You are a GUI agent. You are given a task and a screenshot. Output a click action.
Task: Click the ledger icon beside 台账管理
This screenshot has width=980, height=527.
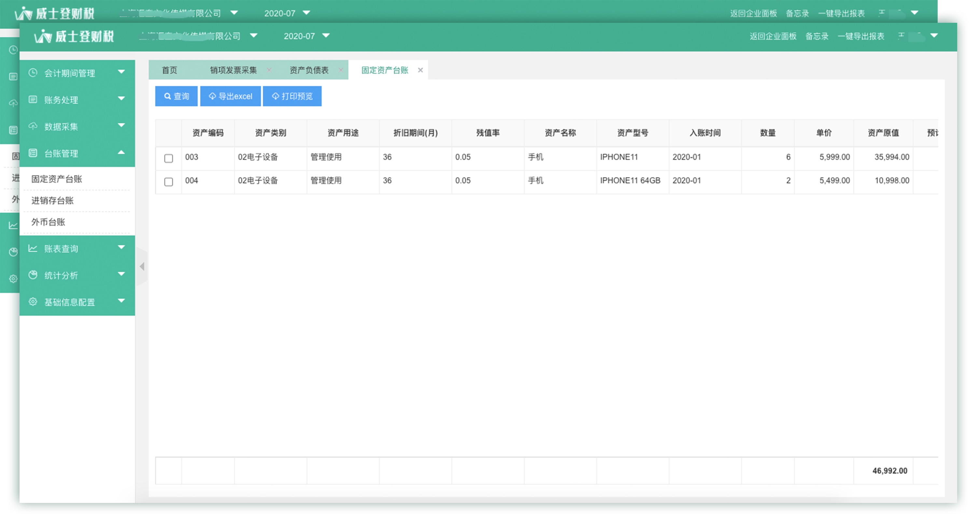pos(33,153)
